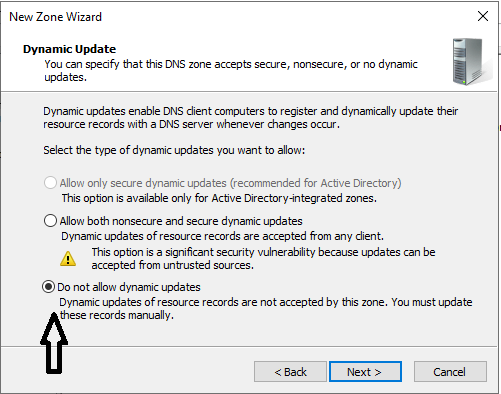Screen dimensions: 501x394
Task: Click the "New Zone Wizard" title bar text
Action: pos(55,17)
